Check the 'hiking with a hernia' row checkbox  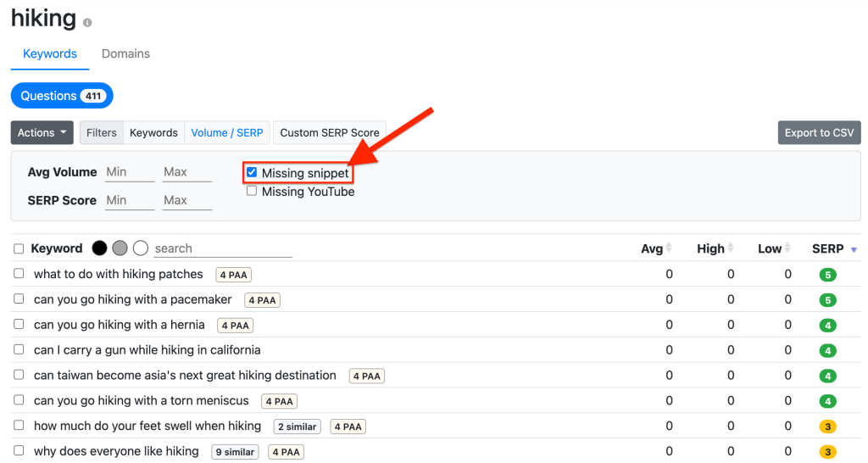point(19,324)
